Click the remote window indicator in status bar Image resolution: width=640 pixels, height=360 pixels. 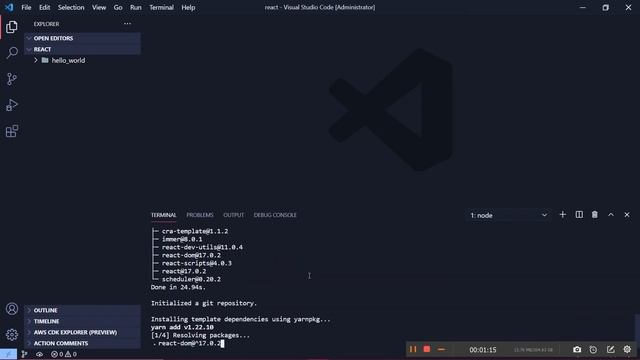pos(8,354)
